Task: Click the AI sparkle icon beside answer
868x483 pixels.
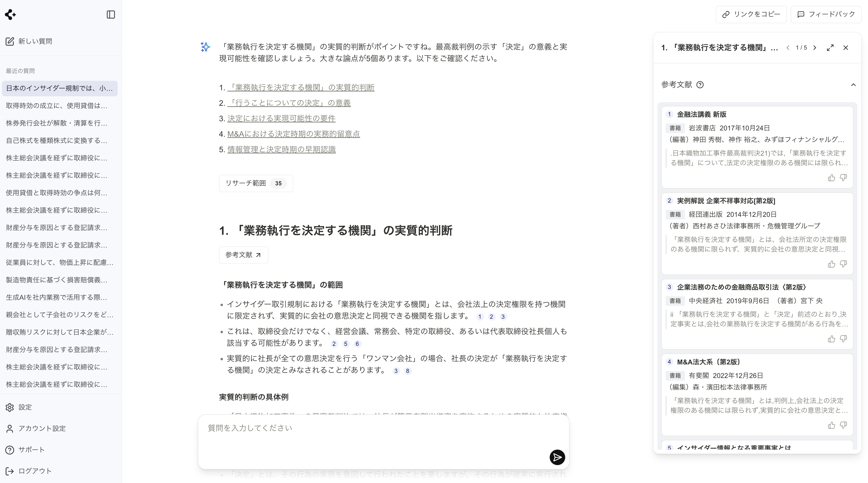Action: coord(205,47)
